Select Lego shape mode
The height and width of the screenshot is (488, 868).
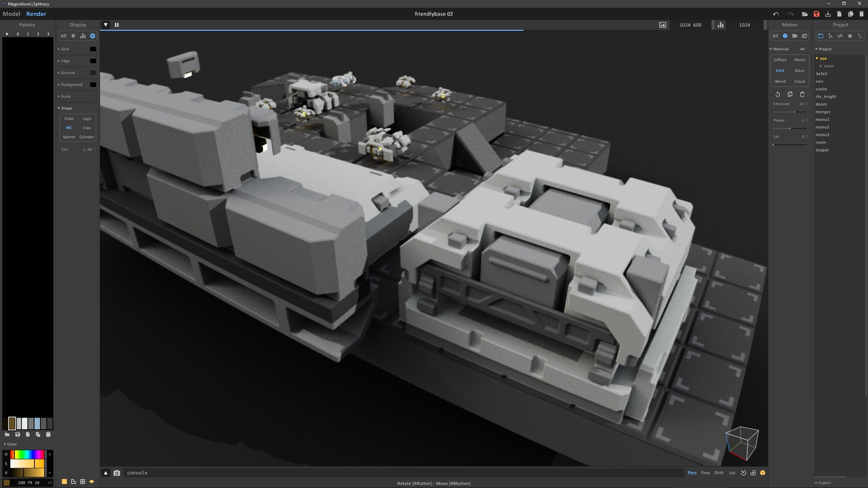click(87, 119)
